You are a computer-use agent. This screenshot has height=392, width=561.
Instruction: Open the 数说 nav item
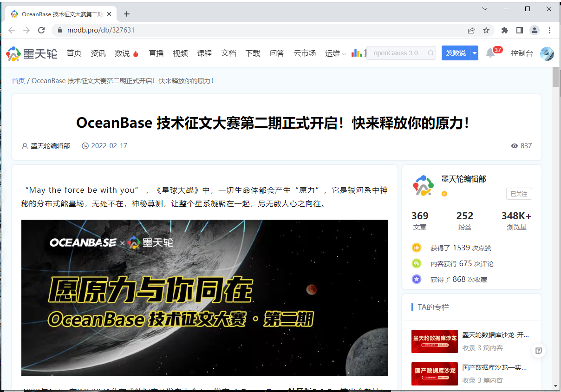[x=127, y=53]
